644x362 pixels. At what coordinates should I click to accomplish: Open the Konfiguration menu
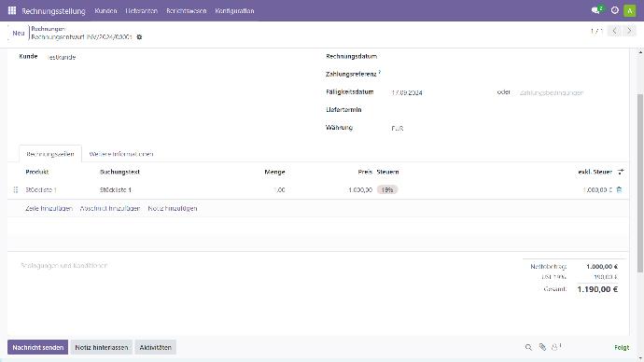point(234,11)
